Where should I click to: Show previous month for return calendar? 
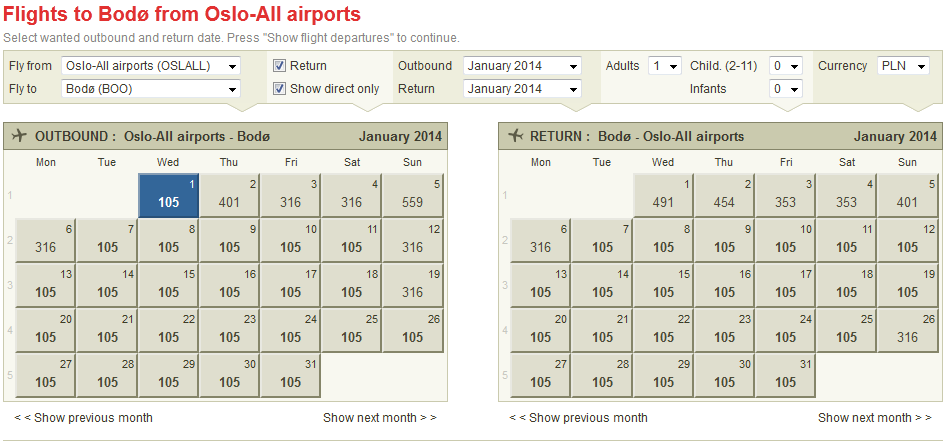[579, 418]
